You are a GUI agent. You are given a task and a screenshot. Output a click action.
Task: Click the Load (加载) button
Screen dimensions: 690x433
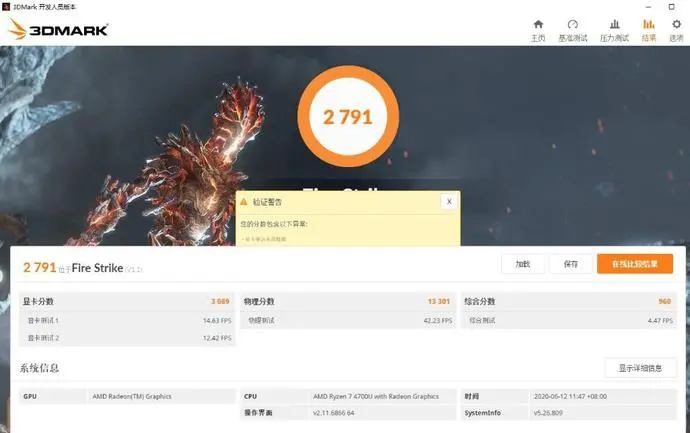(x=523, y=264)
